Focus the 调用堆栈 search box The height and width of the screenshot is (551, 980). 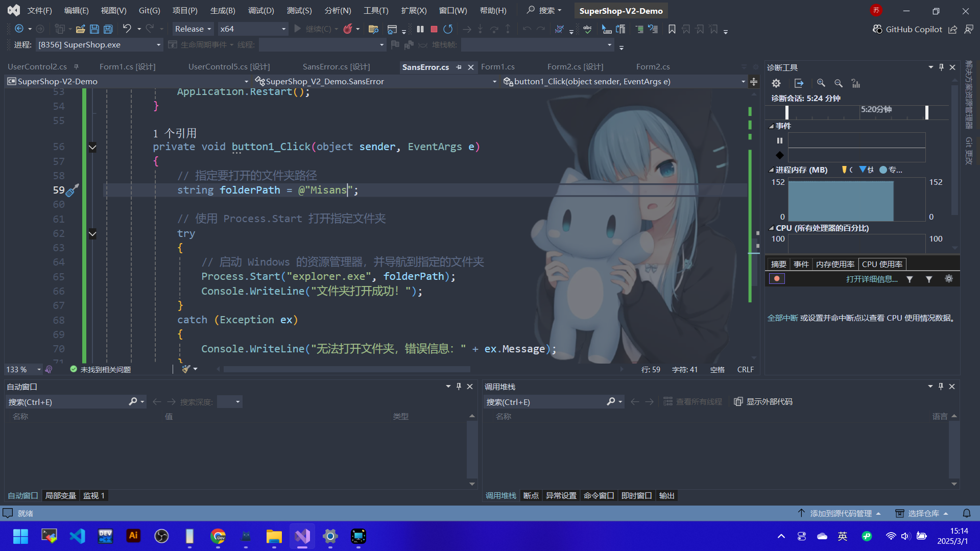click(545, 402)
